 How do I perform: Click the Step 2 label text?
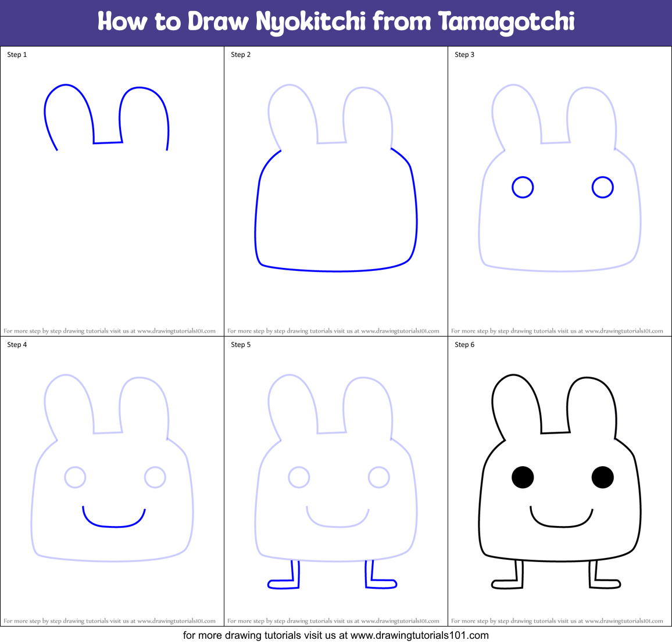[x=240, y=55]
